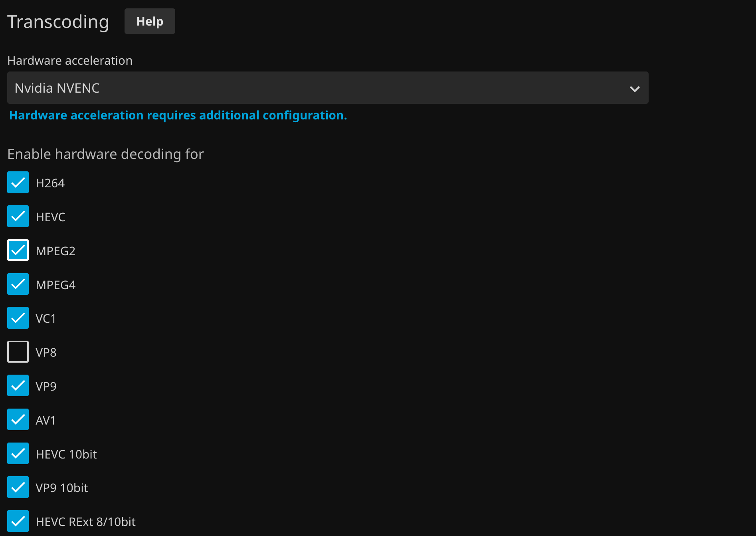Disable VP9 decoding checkbox
756x536 pixels.
click(18, 386)
